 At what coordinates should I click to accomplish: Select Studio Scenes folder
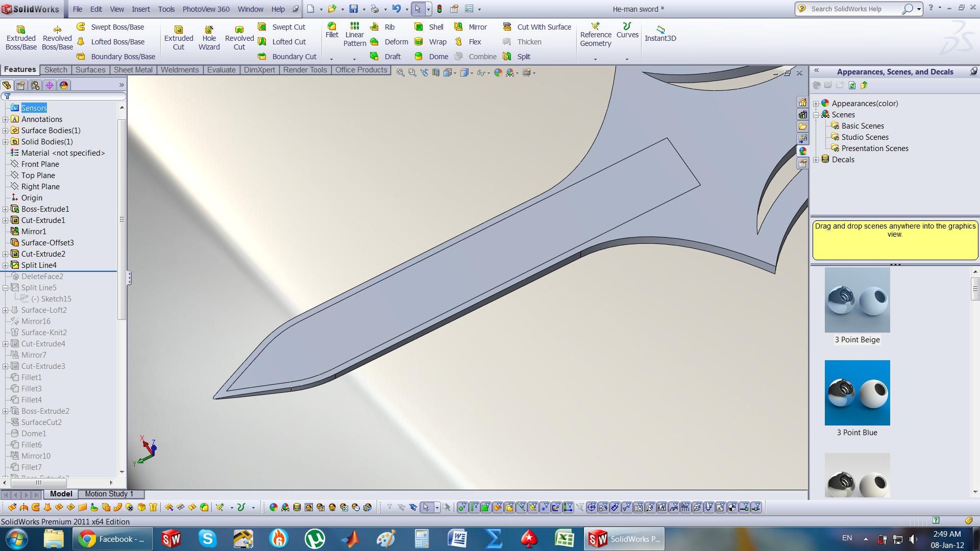tap(865, 137)
